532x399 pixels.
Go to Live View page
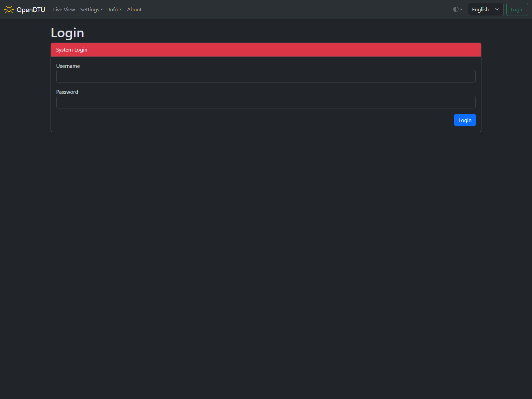click(64, 10)
